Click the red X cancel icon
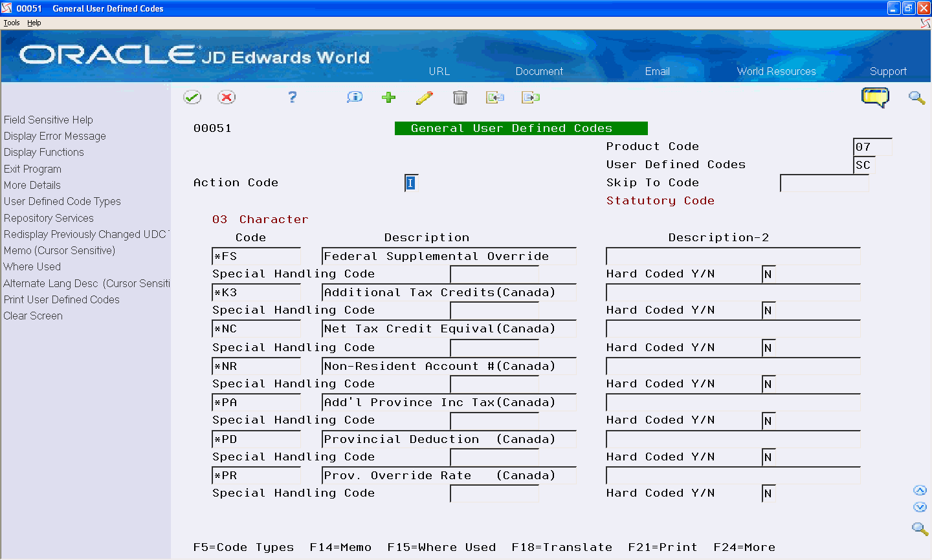The image size is (932, 560). (225, 97)
